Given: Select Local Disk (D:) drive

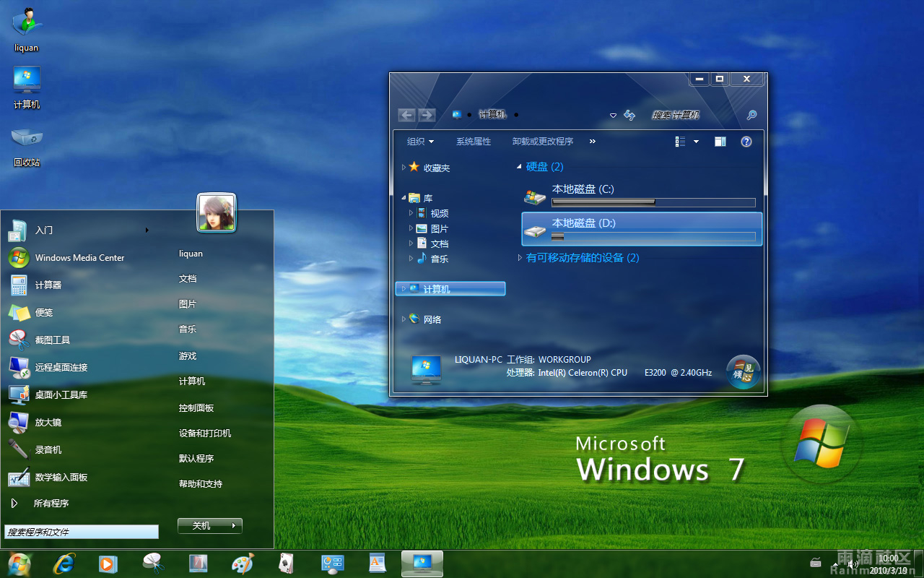Looking at the screenshot, I should [x=642, y=229].
